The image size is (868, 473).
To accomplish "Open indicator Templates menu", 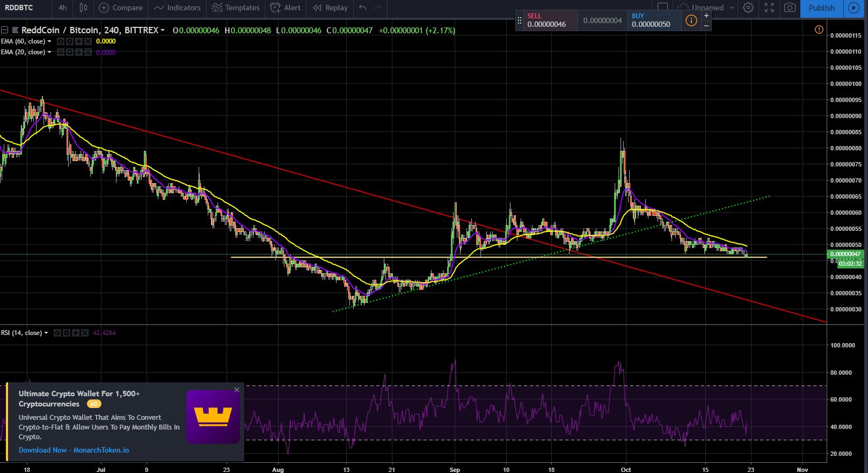I will pyautogui.click(x=236, y=8).
